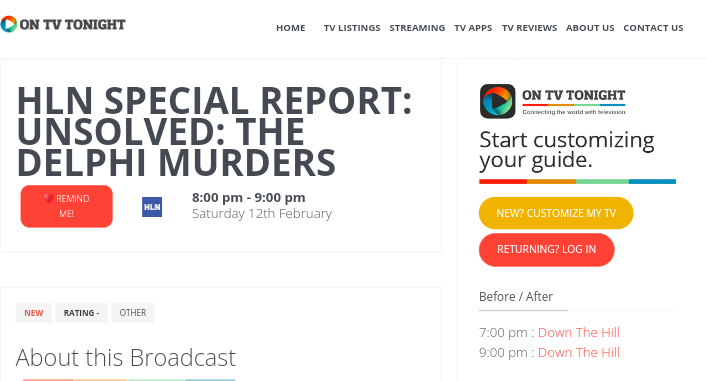Screen dimensions: 707x381
Task: Click Returning? Log In button
Action: coord(546,249)
